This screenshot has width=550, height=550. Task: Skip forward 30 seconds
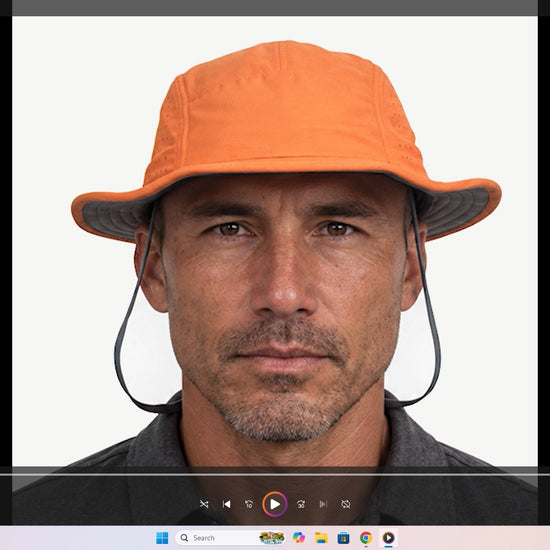(x=301, y=504)
